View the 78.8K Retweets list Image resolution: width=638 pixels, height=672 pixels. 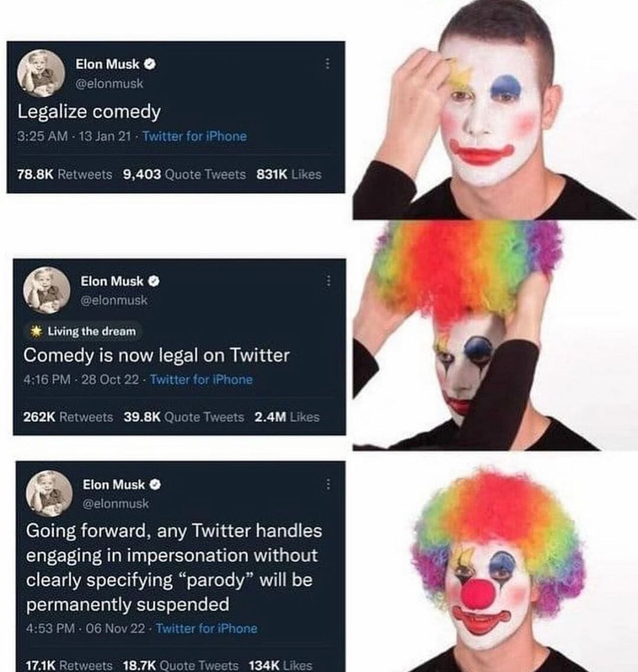point(65,174)
